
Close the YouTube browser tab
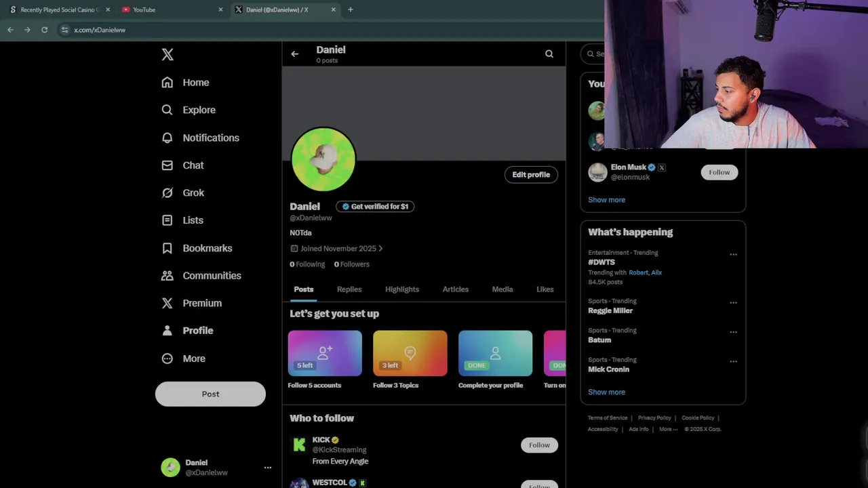[x=220, y=9]
